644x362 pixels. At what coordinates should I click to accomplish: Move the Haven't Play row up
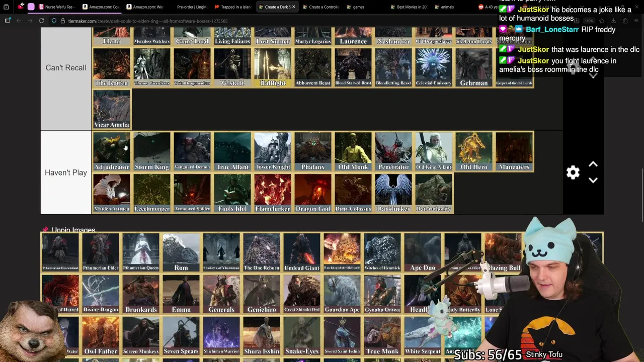pos(593,165)
